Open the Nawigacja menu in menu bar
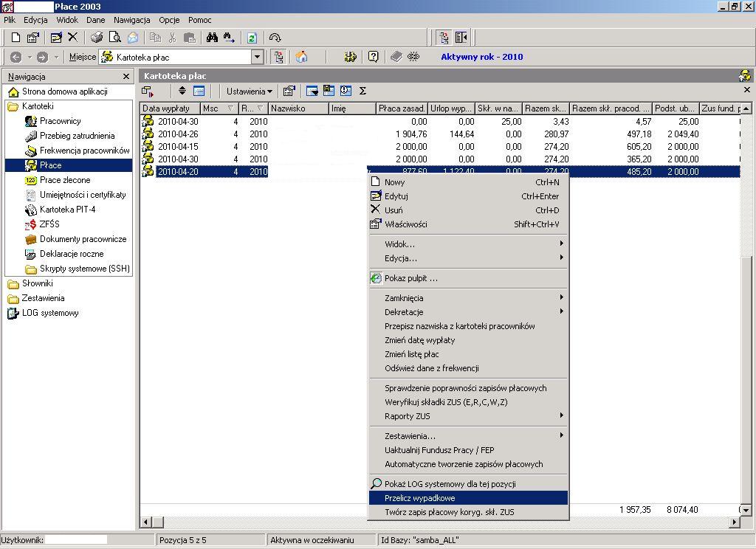This screenshot has width=756, height=549. 131,20
